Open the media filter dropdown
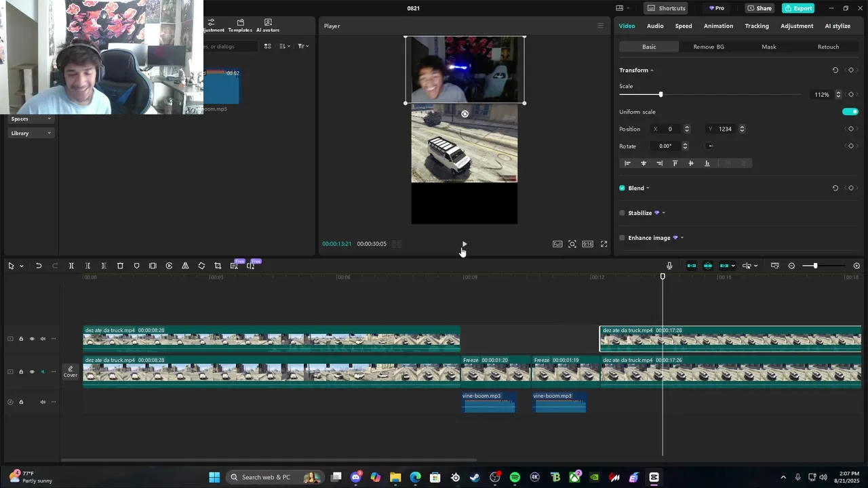868x488 pixels. click(303, 46)
